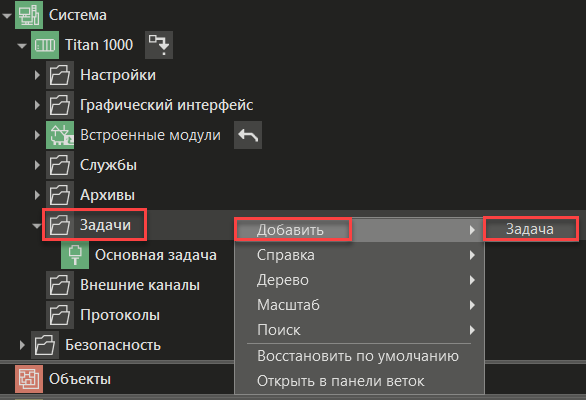Open the Поиск submenu

pos(359,330)
